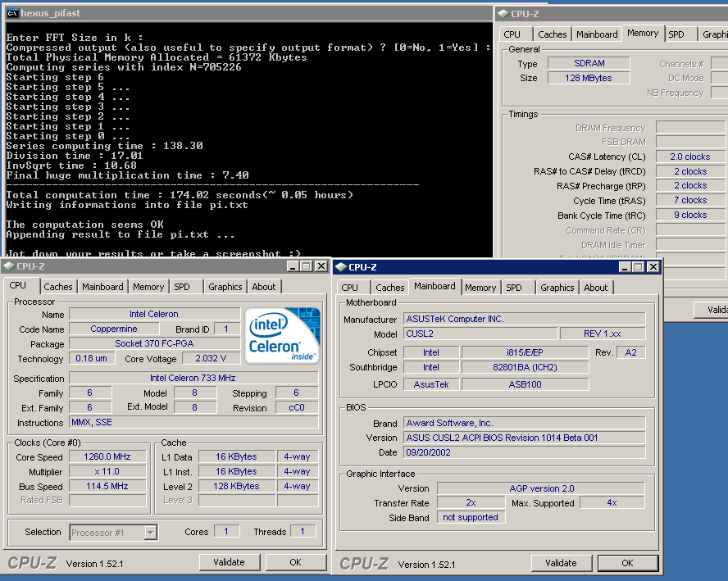Click the CAS# Latency value 2.0 clocks
Viewport: 728px width, 581px height.
pos(689,157)
